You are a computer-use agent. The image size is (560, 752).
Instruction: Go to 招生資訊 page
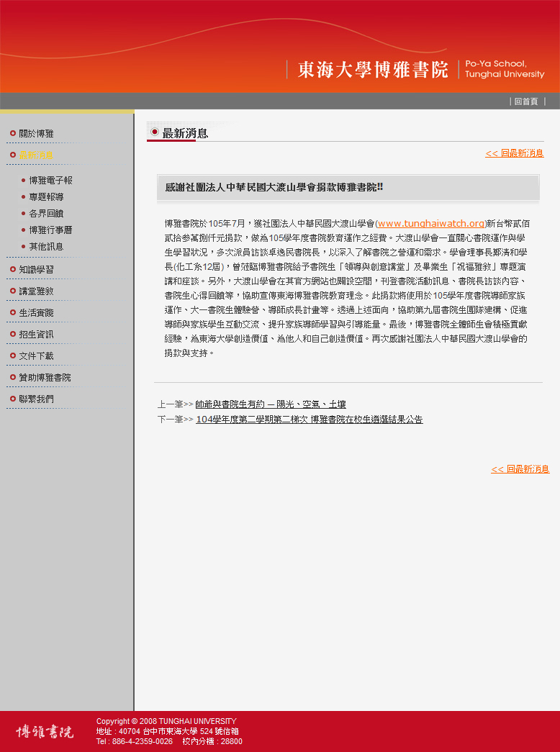36,335
